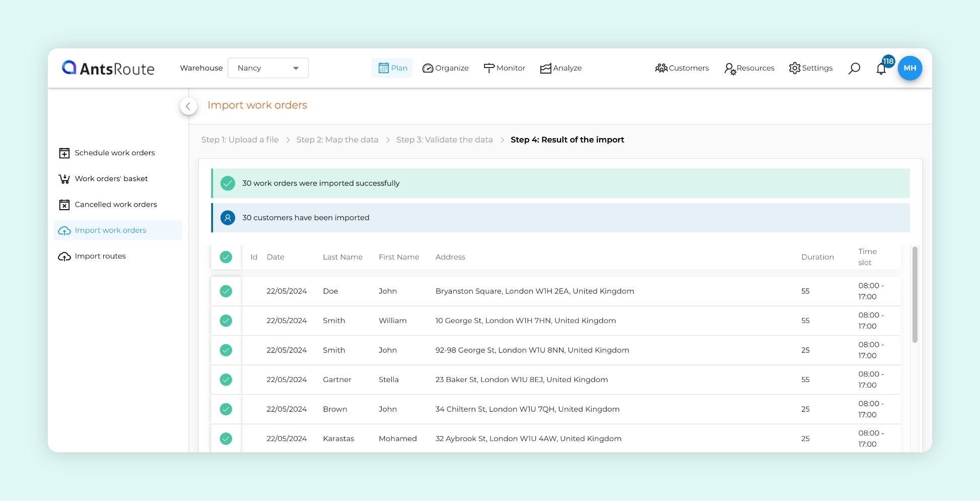Open the MH user avatar menu

[909, 68]
